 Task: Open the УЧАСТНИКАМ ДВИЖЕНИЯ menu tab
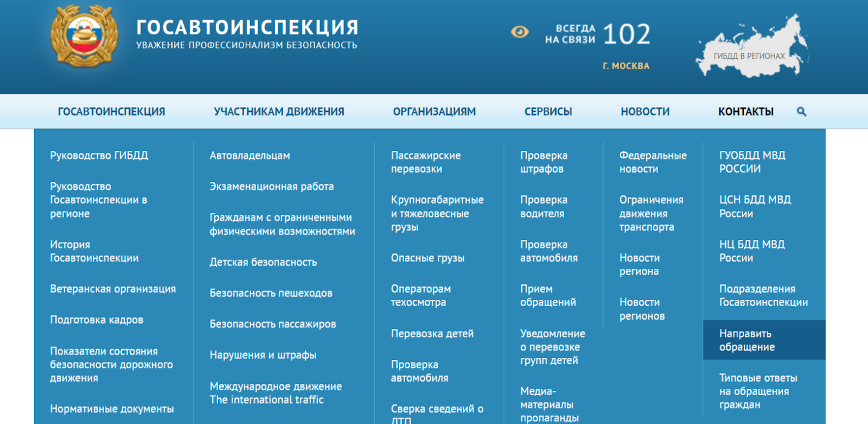click(279, 112)
